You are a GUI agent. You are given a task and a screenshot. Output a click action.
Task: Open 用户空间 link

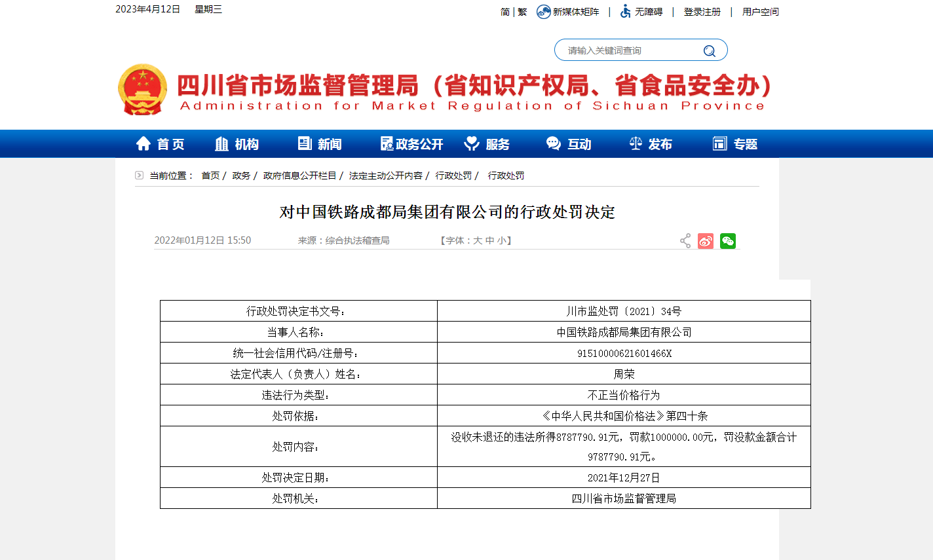(761, 12)
